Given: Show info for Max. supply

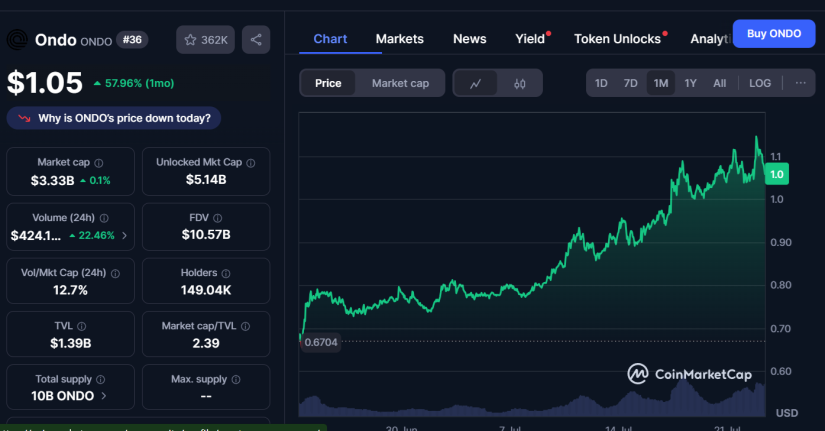Looking at the screenshot, I should tap(236, 379).
